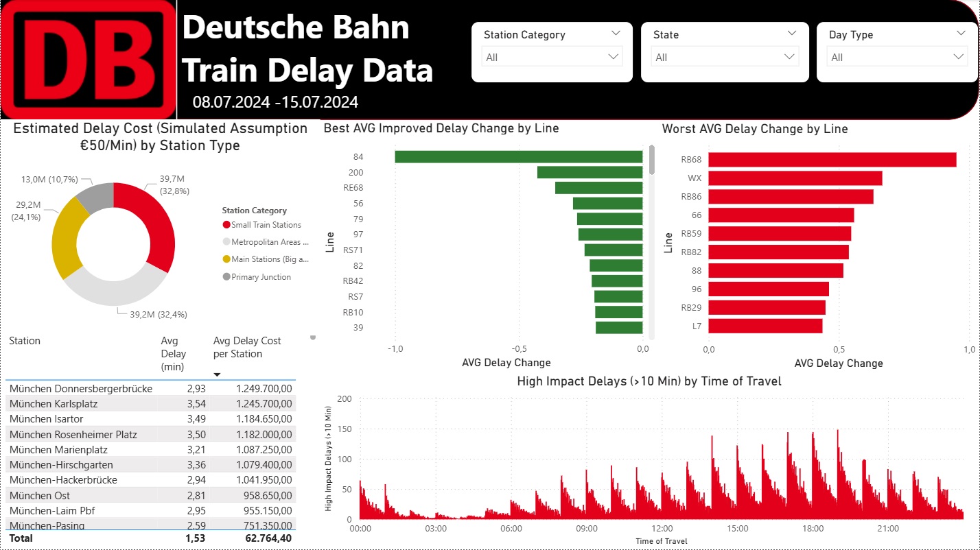Screen dimensions: 980x550
Task: Click the red bar for line RB86
Action: click(x=791, y=197)
